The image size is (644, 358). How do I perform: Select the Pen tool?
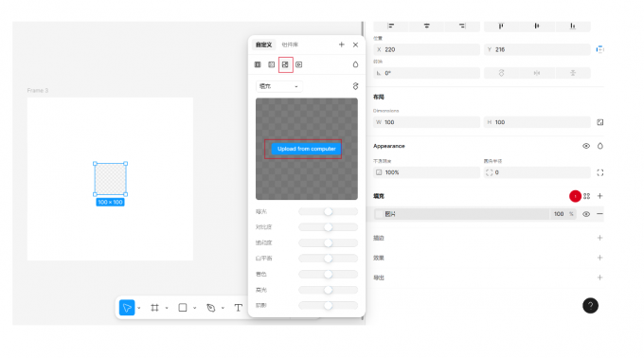pos(210,308)
